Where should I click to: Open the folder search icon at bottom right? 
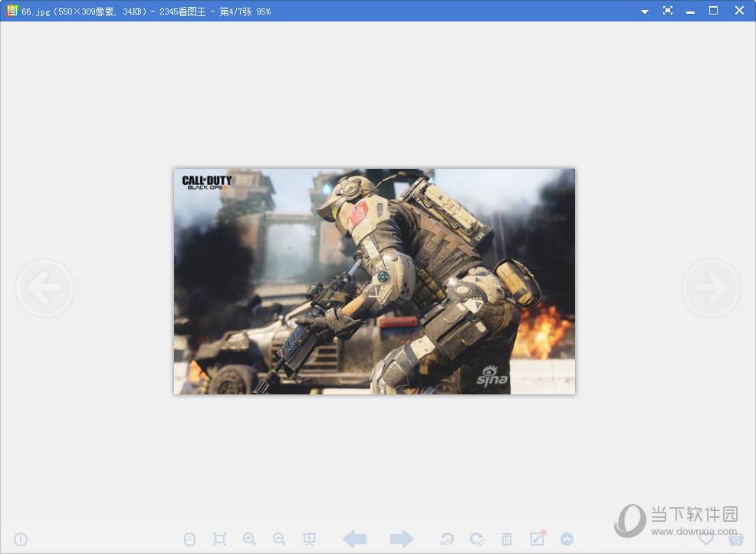[736, 539]
